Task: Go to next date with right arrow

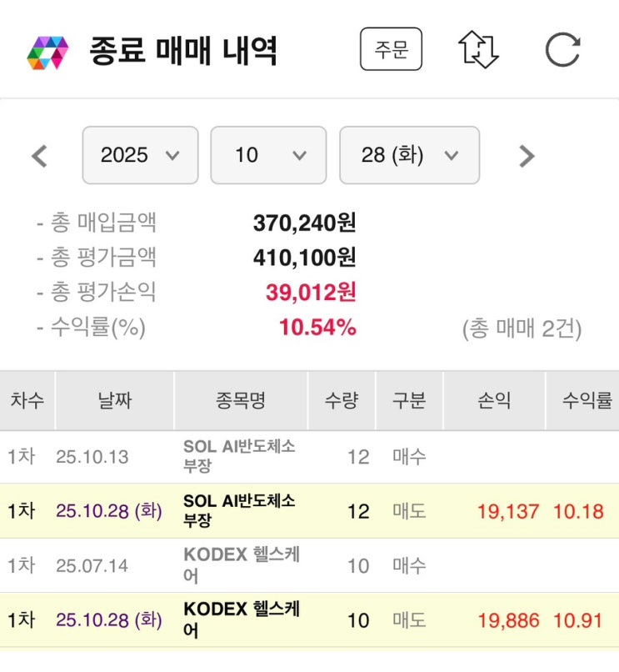Action: coord(526,156)
